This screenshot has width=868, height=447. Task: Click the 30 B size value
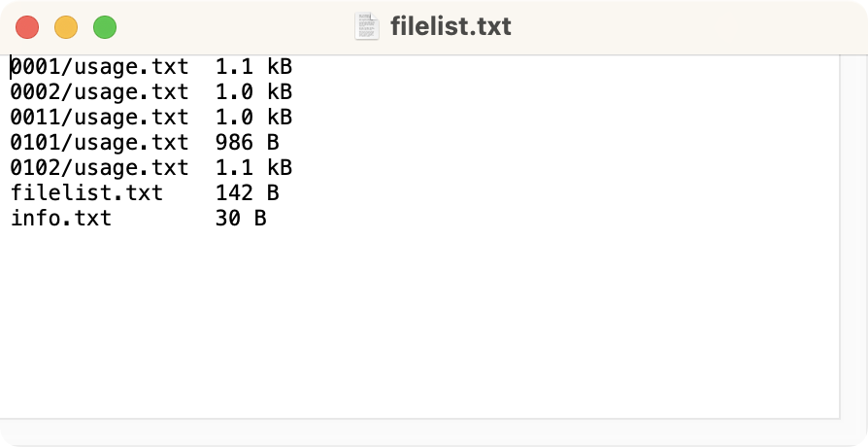click(x=241, y=219)
